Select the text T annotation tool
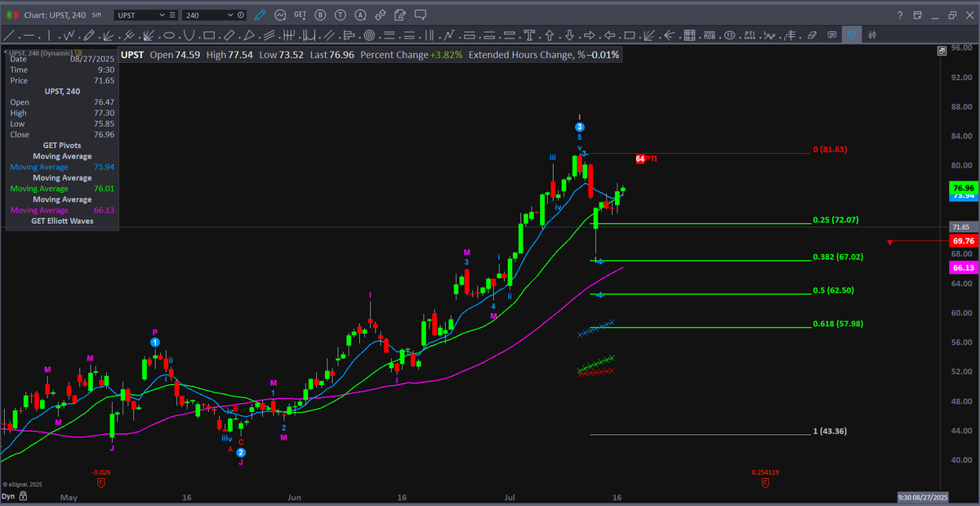 click(529, 35)
